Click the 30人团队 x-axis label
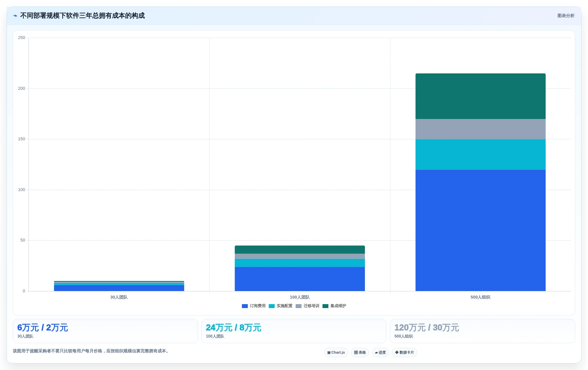Image resolution: width=588 pixels, height=370 pixels. pyautogui.click(x=119, y=297)
